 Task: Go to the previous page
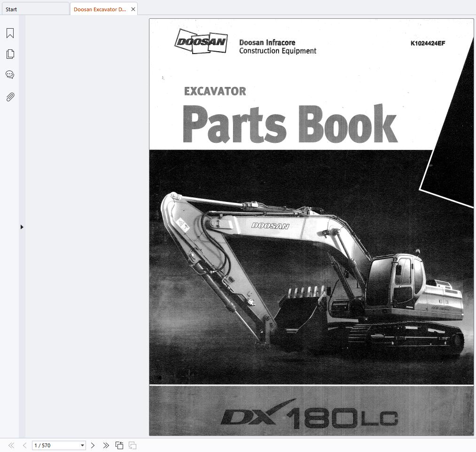tap(24, 445)
